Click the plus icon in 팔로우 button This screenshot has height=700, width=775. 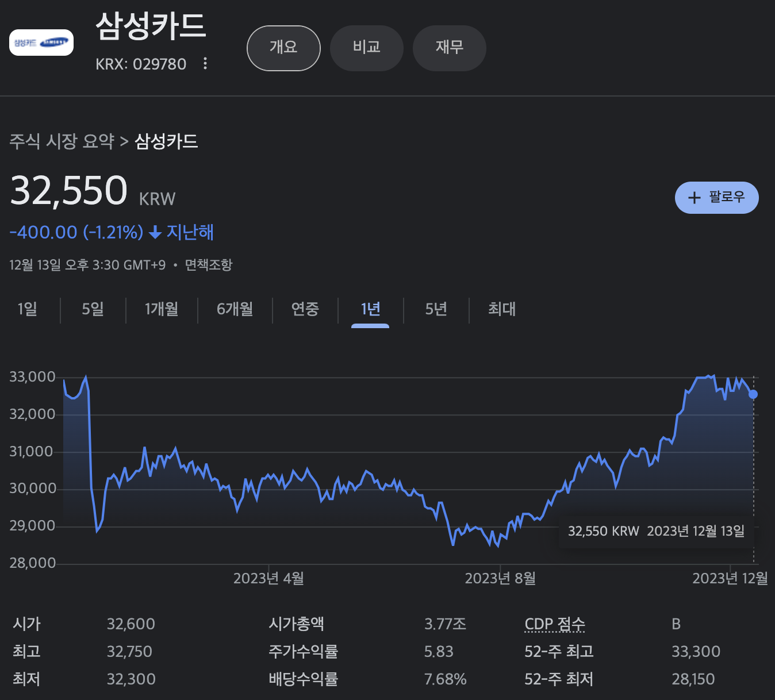click(695, 198)
